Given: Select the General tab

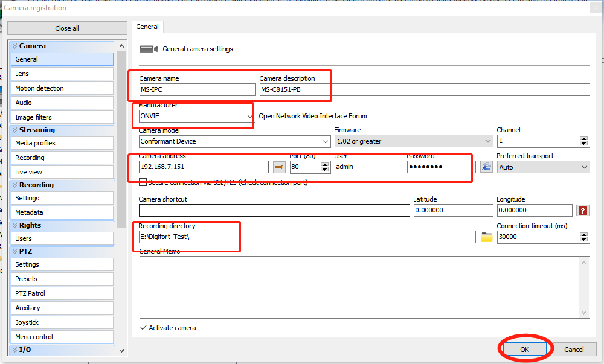Looking at the screenshot, I should pyautogui.click(x=147, y=27).
